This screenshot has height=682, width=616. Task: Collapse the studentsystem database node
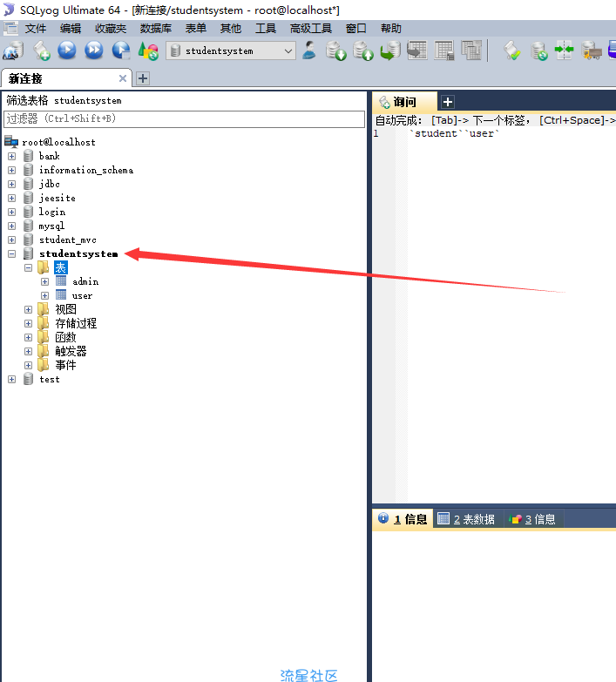[x=11, y=253]
